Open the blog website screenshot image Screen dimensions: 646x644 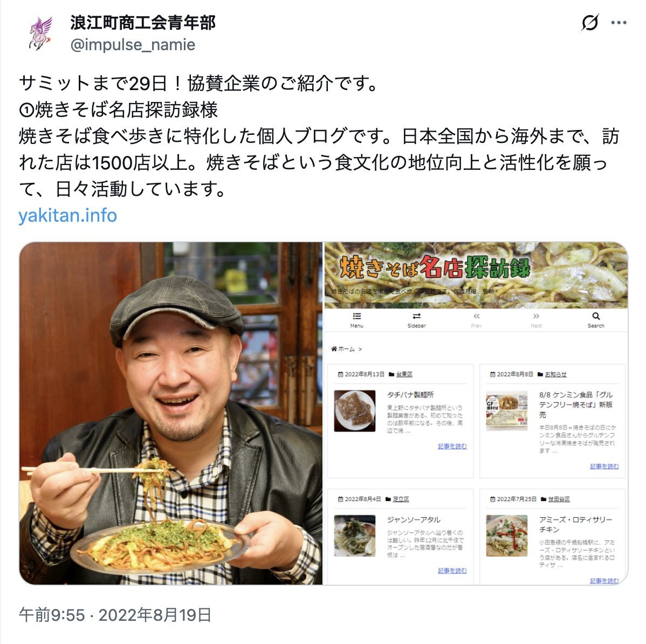tap(476, 413)
